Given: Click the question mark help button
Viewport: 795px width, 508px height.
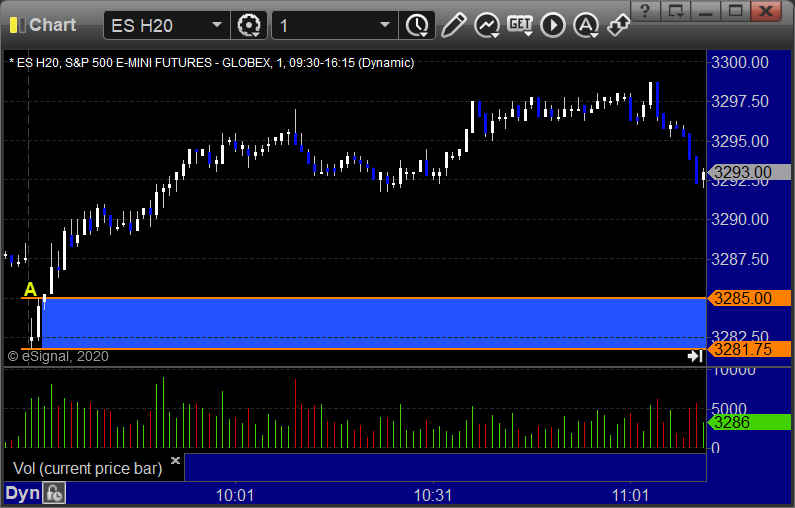Looking at the screenshot, I should pos(645,11).
